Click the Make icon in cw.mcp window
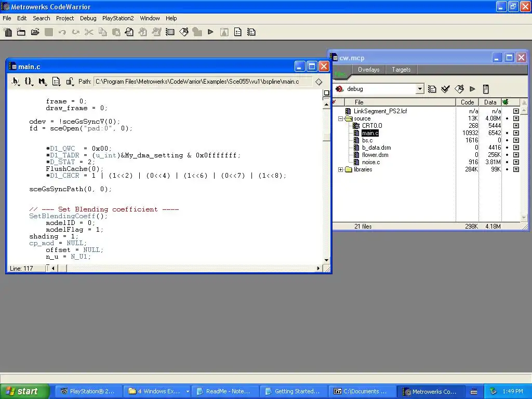Viewport: 532px width, 399px height. (x=459, y=89)
